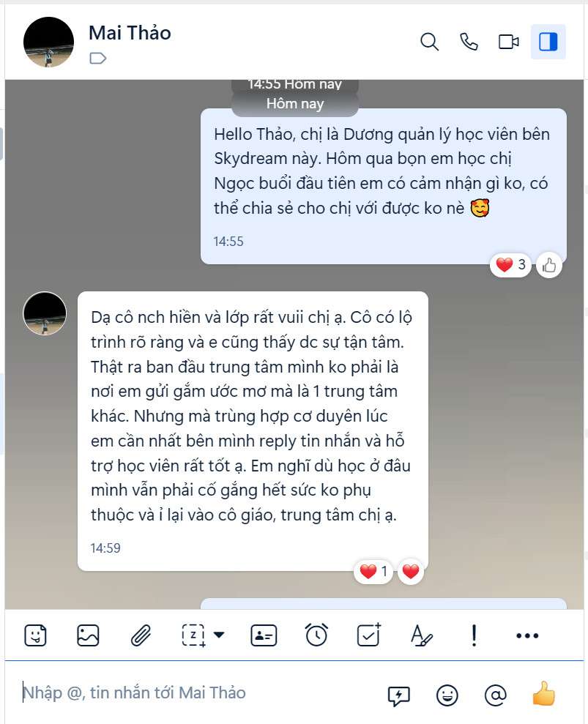Click the screenshot capture tool icon
The height and width of the screenshot is (724, 588).
tap(193, 635)
